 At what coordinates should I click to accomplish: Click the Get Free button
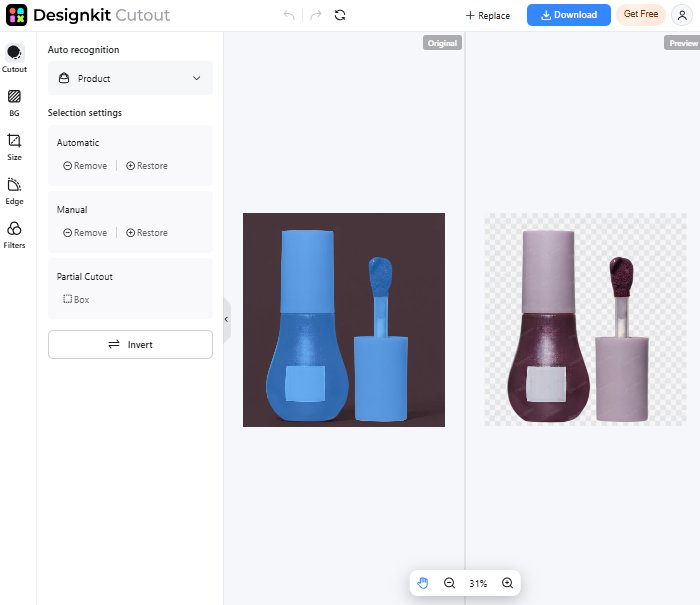point(641,14)
